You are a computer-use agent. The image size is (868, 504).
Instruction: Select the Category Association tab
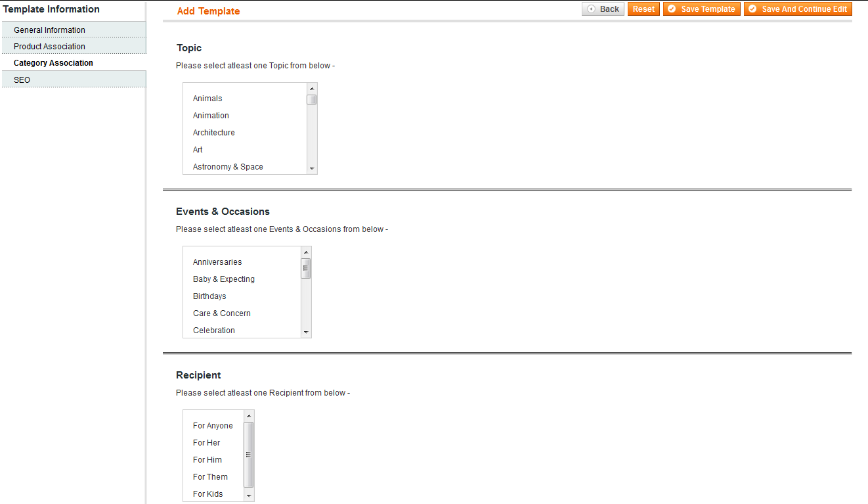click(74, 63)
